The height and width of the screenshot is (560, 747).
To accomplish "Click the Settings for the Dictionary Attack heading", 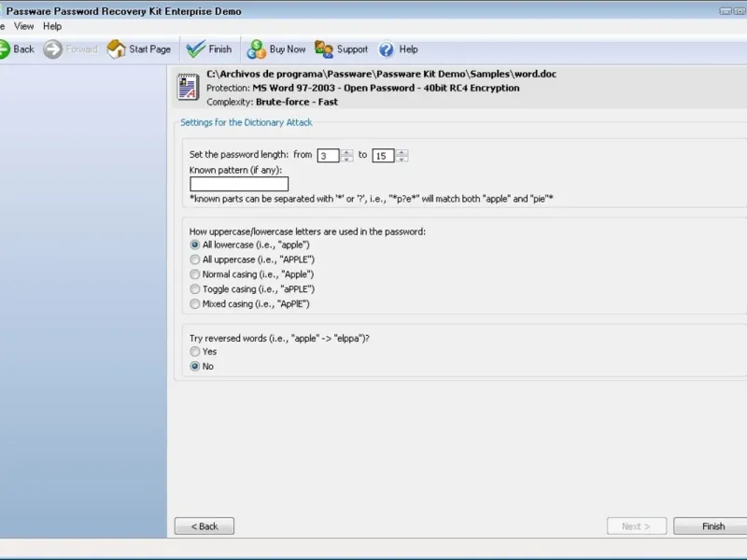I will [247, 122].
